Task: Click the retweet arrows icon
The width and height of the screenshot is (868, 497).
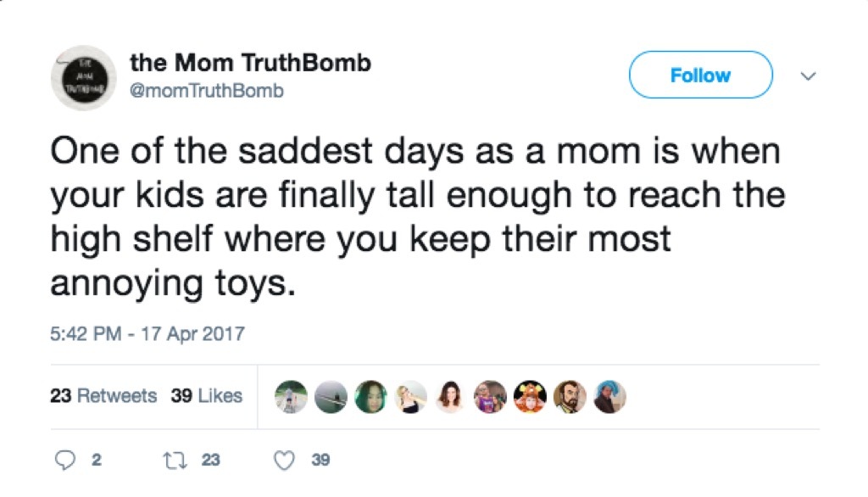Action: click(x=177, y=459)
